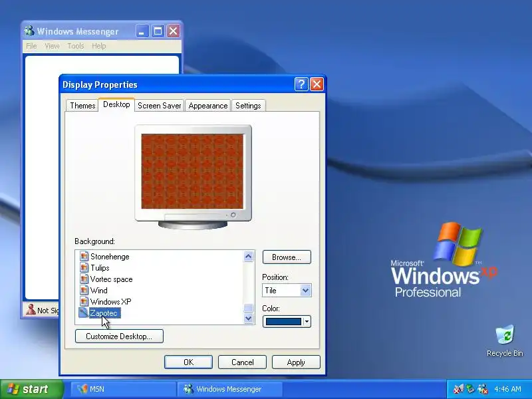Maximize the Windows Messenger window
This screenshot has width=532, height=399.
coord(158,31)
